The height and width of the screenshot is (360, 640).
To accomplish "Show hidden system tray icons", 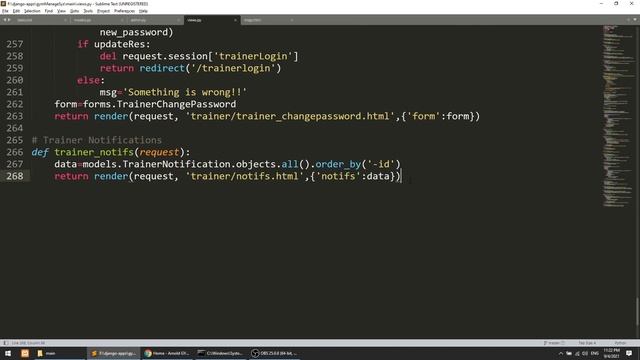I will tap(560, 353).
